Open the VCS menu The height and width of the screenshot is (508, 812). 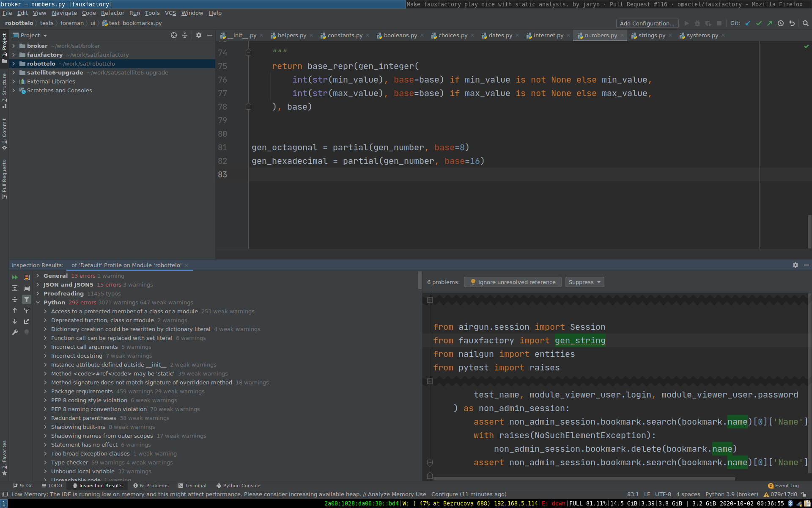pyautogui.click(x=170, y=13)
